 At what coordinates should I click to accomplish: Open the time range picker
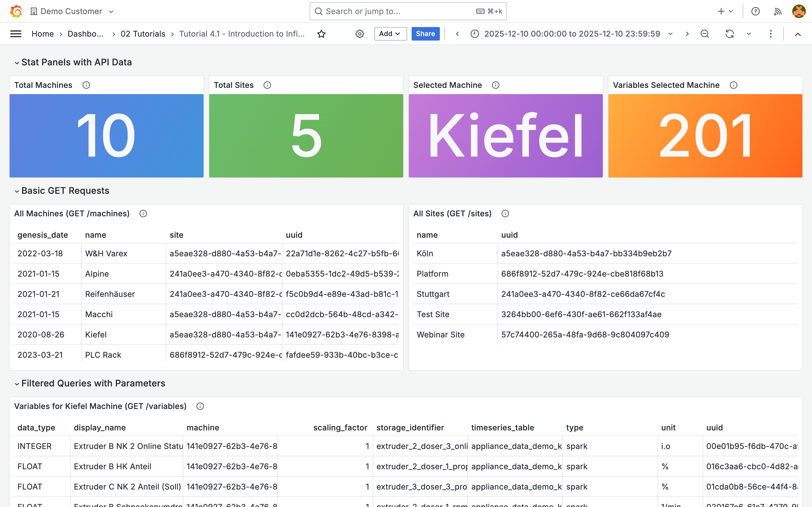click(x=572, y=34)
